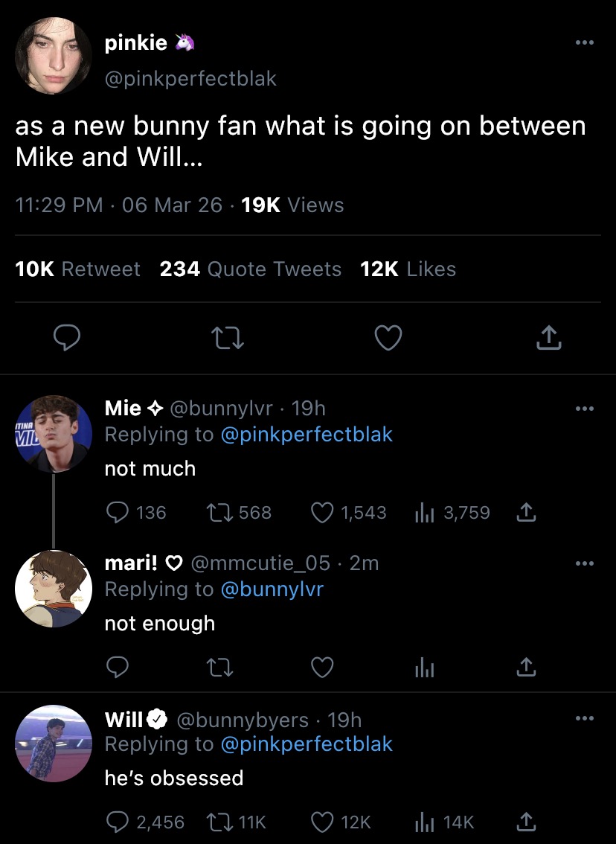The height and width of the screenshot is (844, 616).
Task: Reply to Mie's "not much" tweet
Action: click(x=118, y=513)
